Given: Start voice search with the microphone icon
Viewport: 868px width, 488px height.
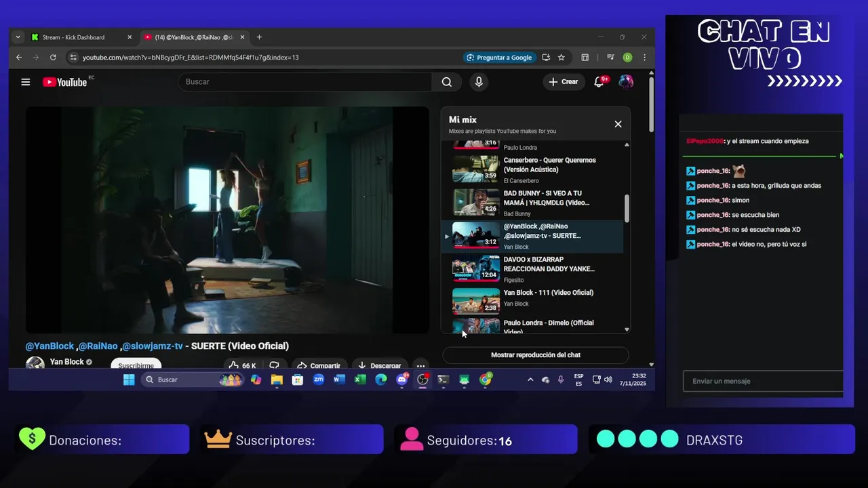Looking at the screenshot, I should 479,82.
